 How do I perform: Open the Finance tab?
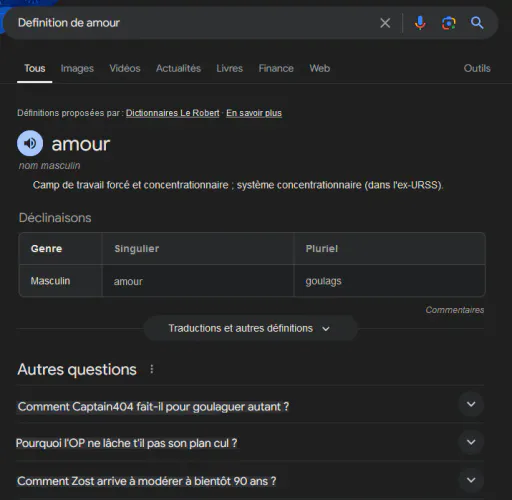coord(276,68)
